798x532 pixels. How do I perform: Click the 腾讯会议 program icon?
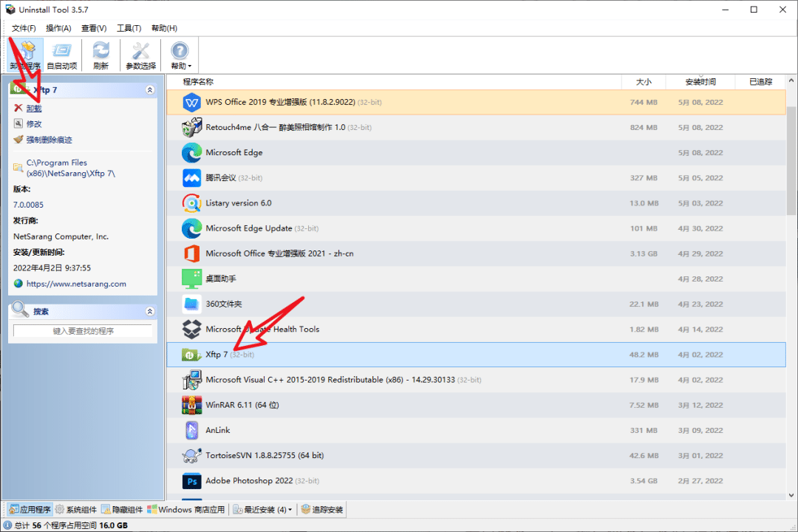point(192,177)
